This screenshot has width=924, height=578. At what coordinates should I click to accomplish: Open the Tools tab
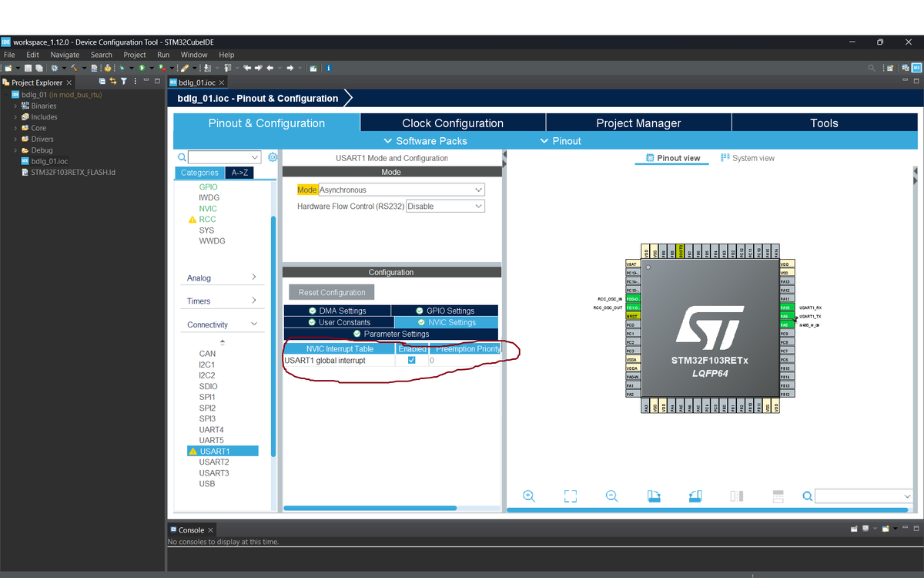pos(824,123)
